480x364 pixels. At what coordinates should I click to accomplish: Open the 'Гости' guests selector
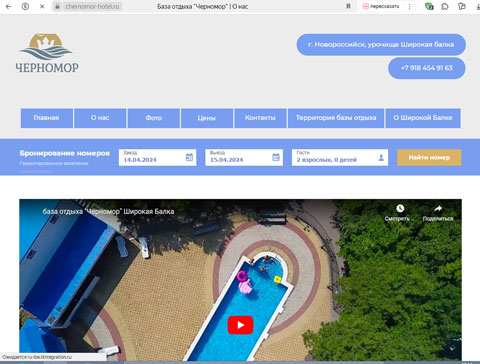(x=340, y=157)
